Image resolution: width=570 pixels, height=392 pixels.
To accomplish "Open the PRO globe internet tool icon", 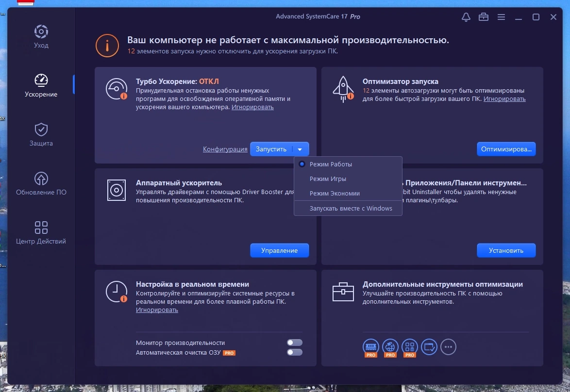I will 390,348.
